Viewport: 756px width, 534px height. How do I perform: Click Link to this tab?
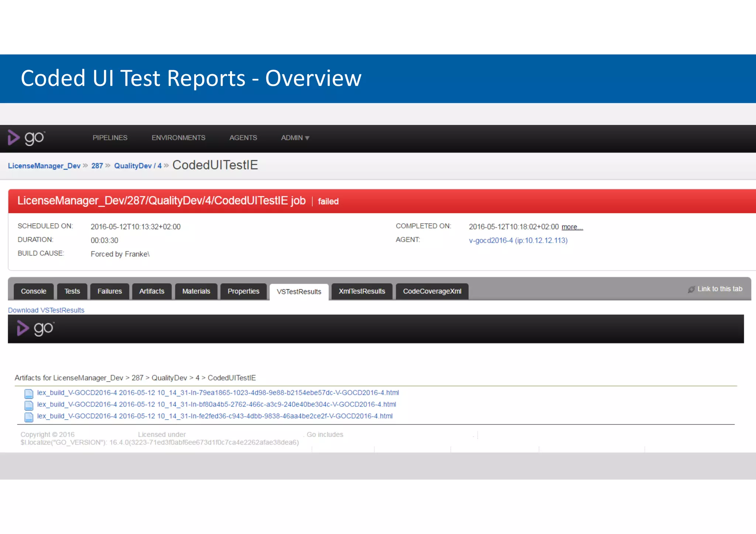coord(719,289)
